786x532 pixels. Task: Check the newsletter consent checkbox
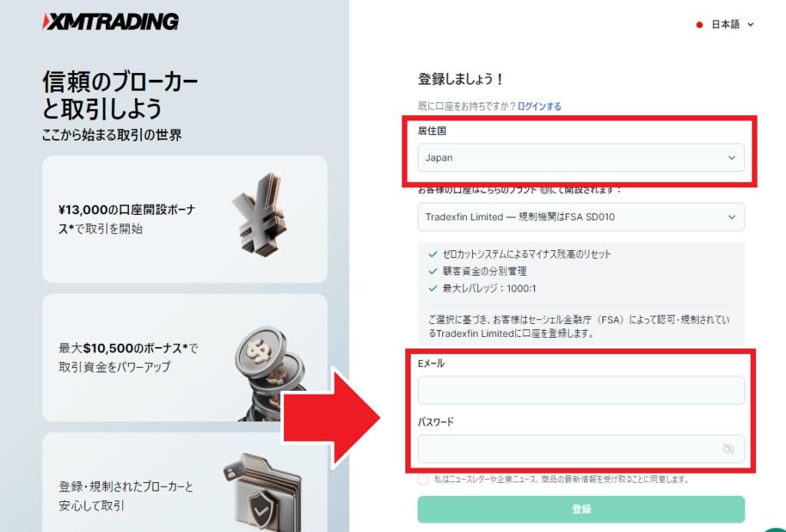coord(423,479)
